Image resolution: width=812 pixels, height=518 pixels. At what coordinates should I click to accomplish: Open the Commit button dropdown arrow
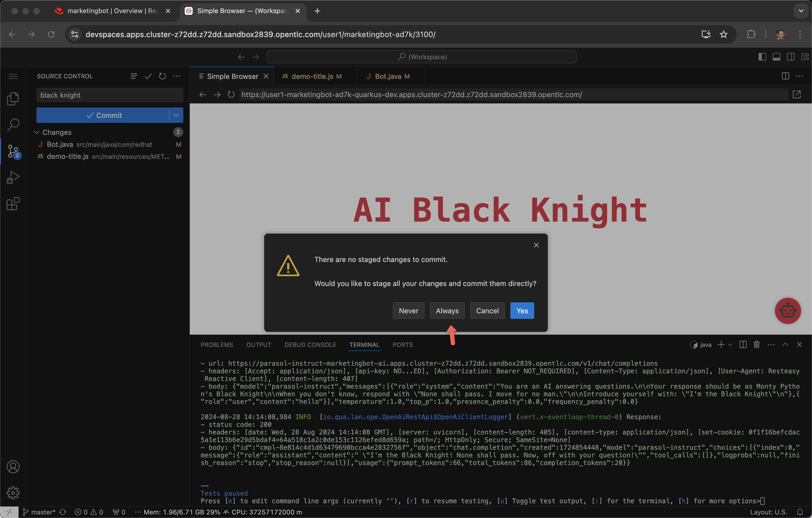(176, 115)
